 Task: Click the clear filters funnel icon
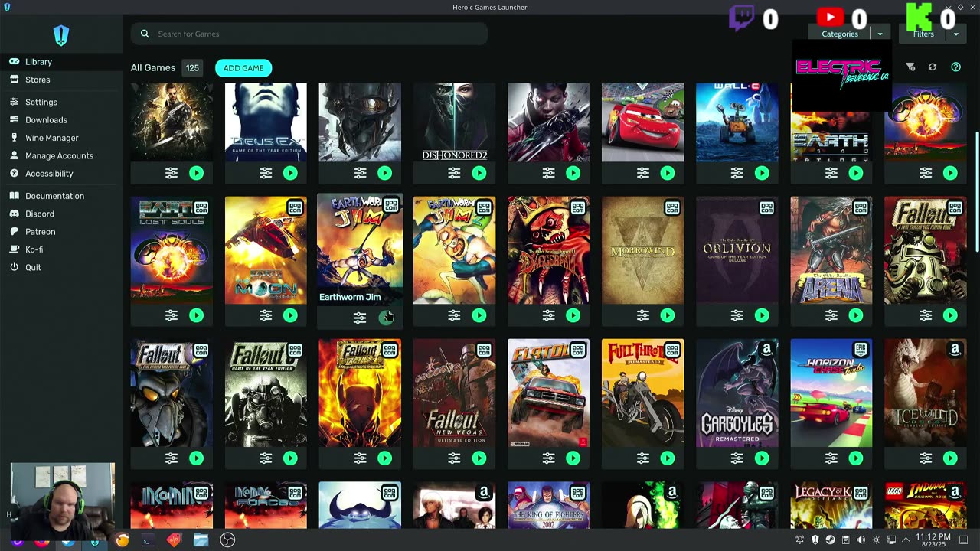910,67
